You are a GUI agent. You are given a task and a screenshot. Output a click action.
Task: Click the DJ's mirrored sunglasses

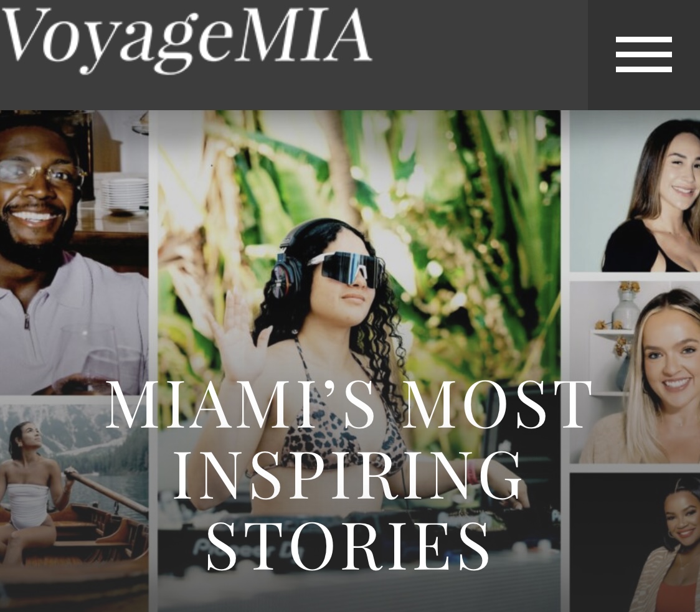(345, 270)
